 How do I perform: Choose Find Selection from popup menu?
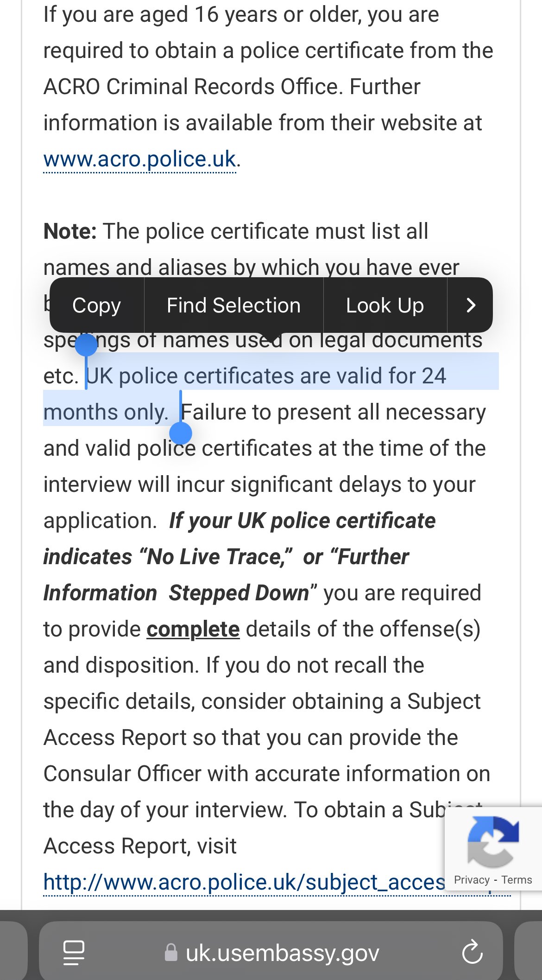coord(233,305)
